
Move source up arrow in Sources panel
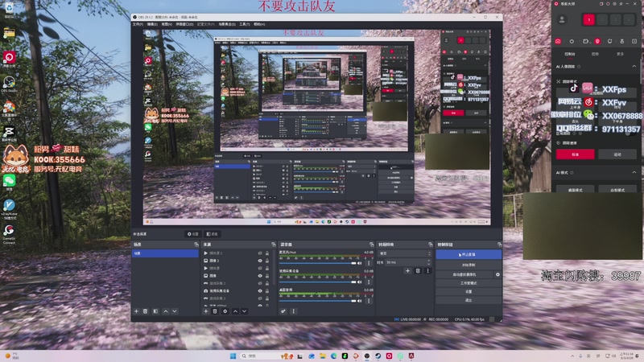click(235, 311)
